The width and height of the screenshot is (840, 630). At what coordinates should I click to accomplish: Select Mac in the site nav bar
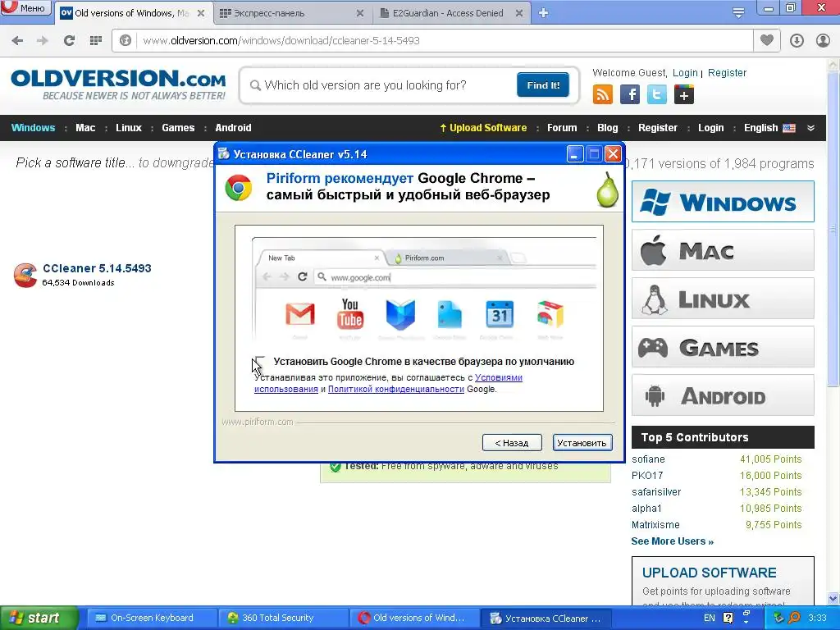tap(85, 127)
